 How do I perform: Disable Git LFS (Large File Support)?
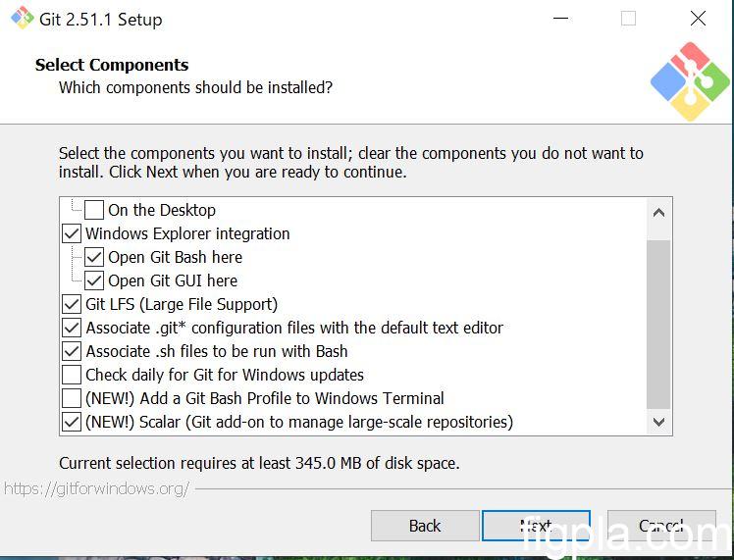pyautogui.click(x=72, y=304)
